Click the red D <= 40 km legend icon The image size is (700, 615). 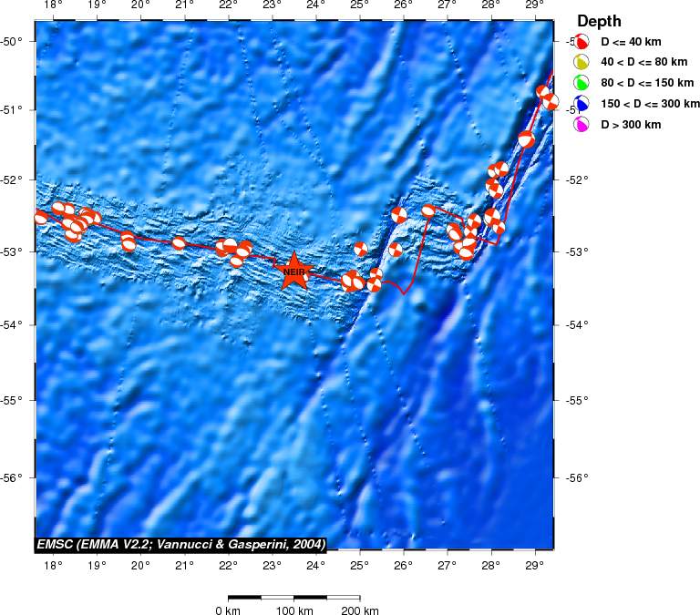583,42
